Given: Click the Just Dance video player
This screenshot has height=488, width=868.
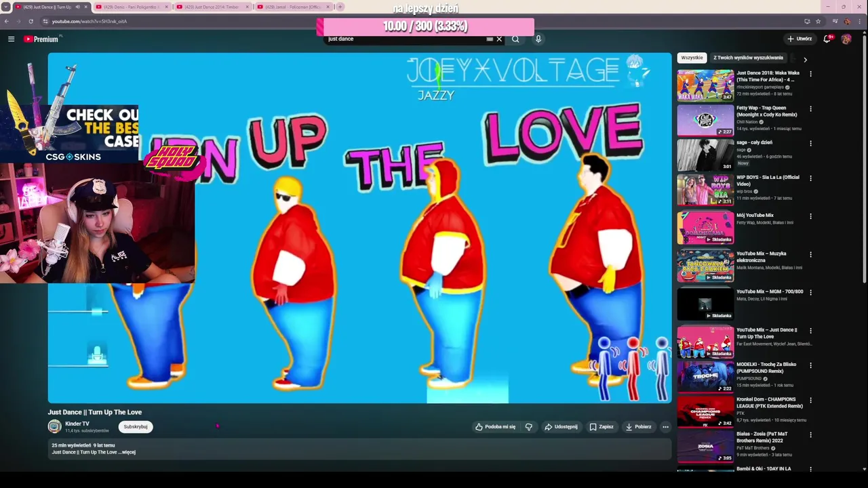Looking at the screenshot, I should tap(359, 228).
